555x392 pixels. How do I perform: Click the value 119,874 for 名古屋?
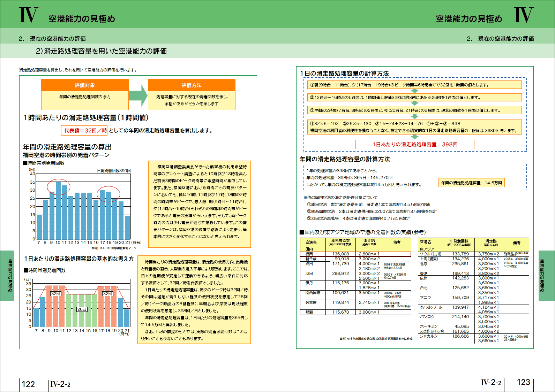[x=340, y=302]
